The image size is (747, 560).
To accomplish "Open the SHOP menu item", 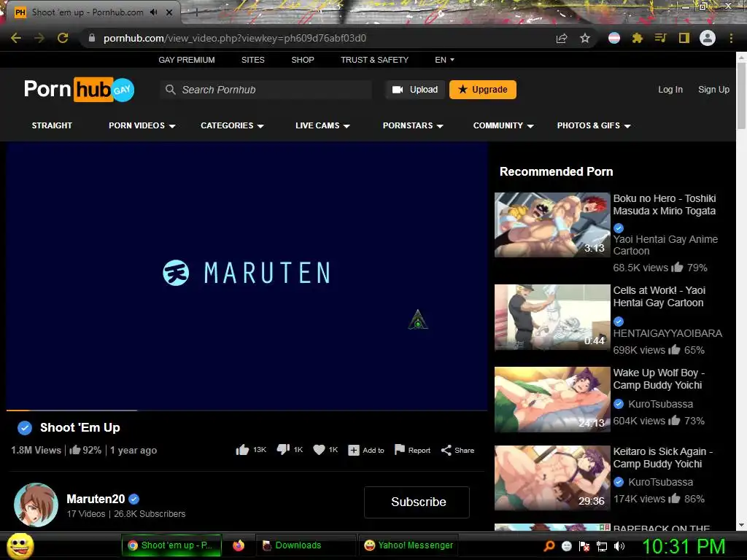I will point(303,60).
